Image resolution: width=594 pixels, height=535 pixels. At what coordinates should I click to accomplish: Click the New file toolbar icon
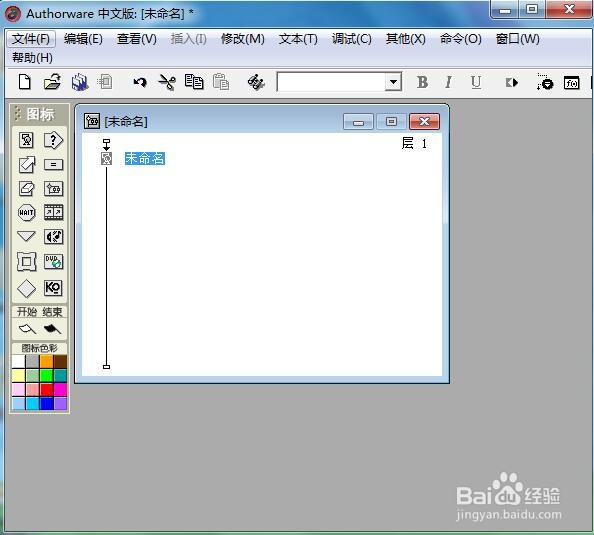click(x=25, y=82)
